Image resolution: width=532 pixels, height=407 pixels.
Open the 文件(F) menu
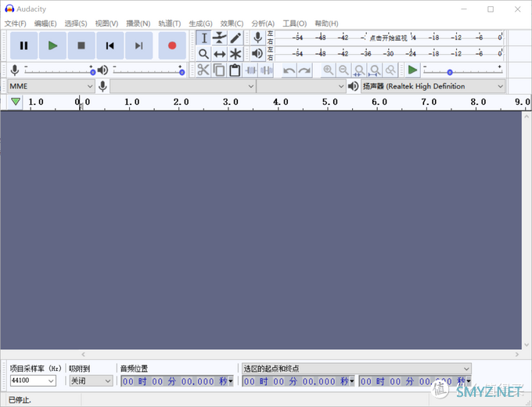[16, 23]
